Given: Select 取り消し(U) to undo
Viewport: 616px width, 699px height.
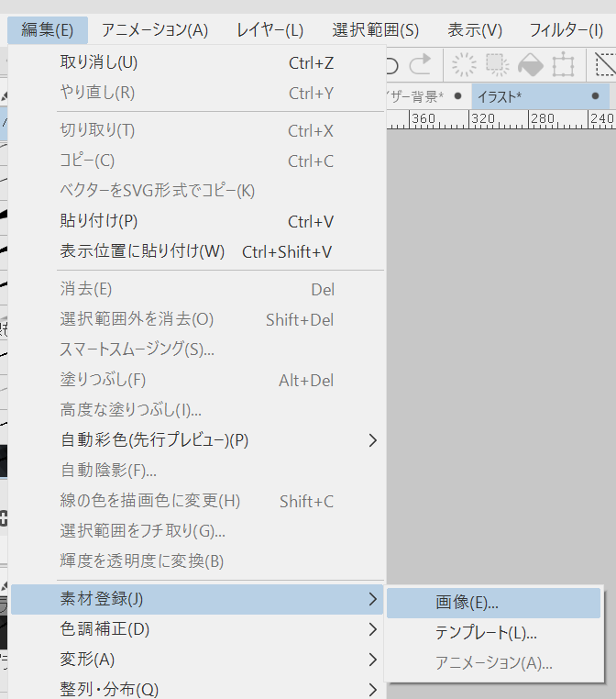Looking at the screenshot, I should tap(98, 63).
